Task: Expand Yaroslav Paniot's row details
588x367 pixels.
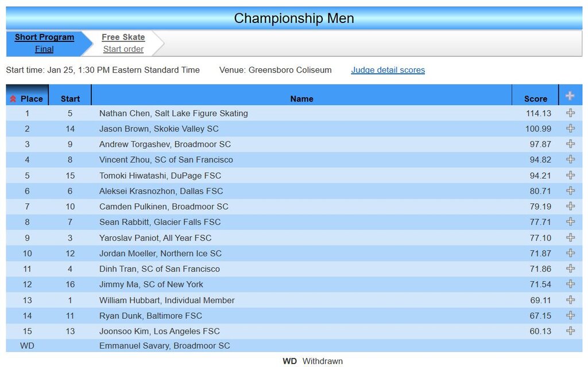Action: [570, 237]
